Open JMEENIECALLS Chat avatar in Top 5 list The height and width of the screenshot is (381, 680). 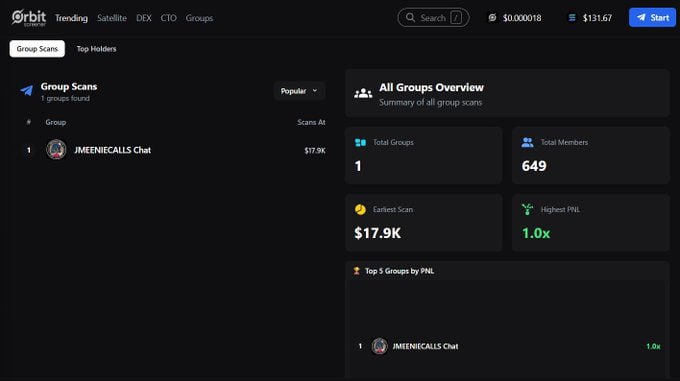[379, 346]
